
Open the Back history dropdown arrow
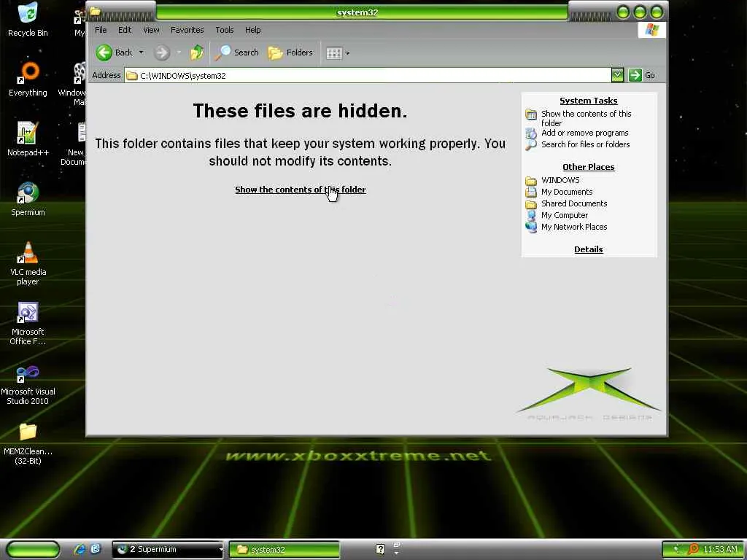(141, 52)
